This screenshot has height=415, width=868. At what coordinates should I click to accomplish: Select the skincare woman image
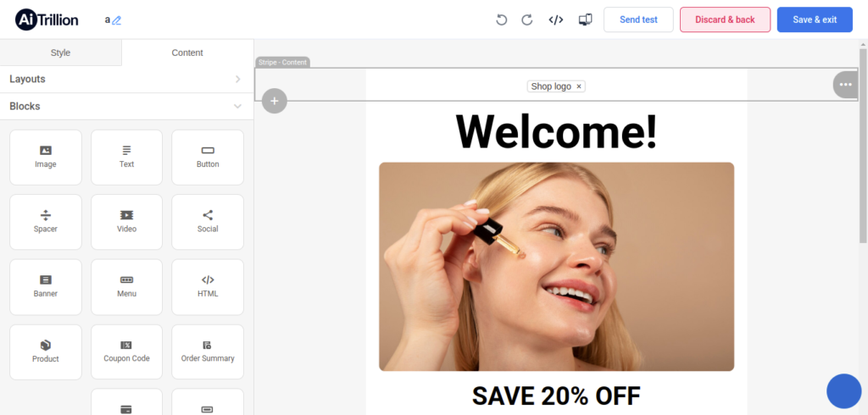[x=556, y=267]
